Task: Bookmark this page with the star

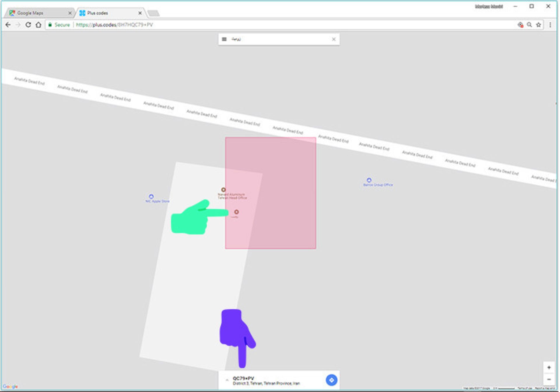Action: click(x=538, y=25)
